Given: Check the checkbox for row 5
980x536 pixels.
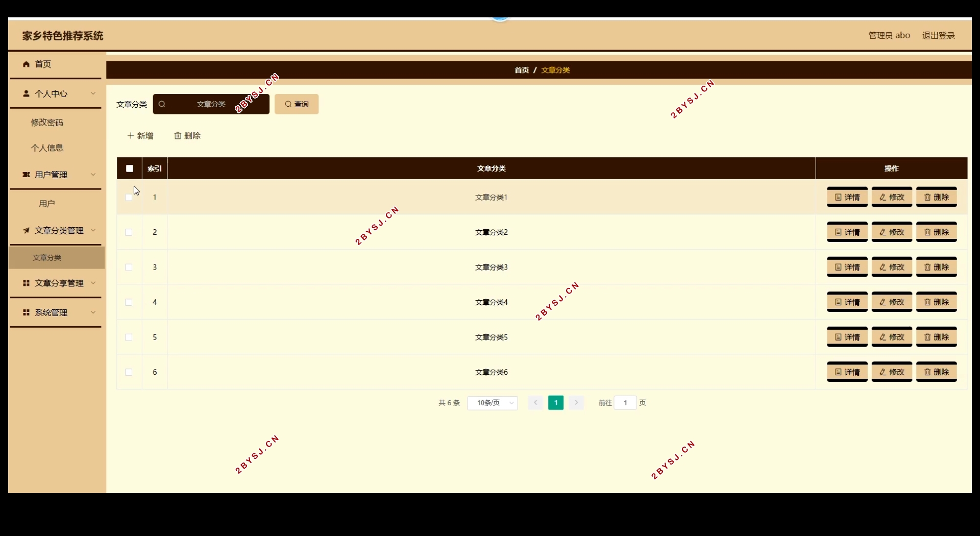Looking at the screenshot, I should tap(129, 337).
